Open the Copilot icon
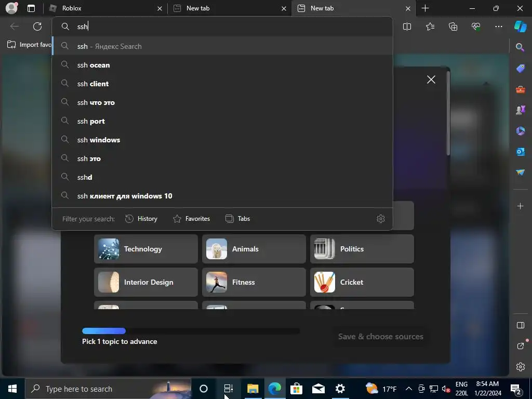The image size is (532, 399). click(x=520, y=26)
